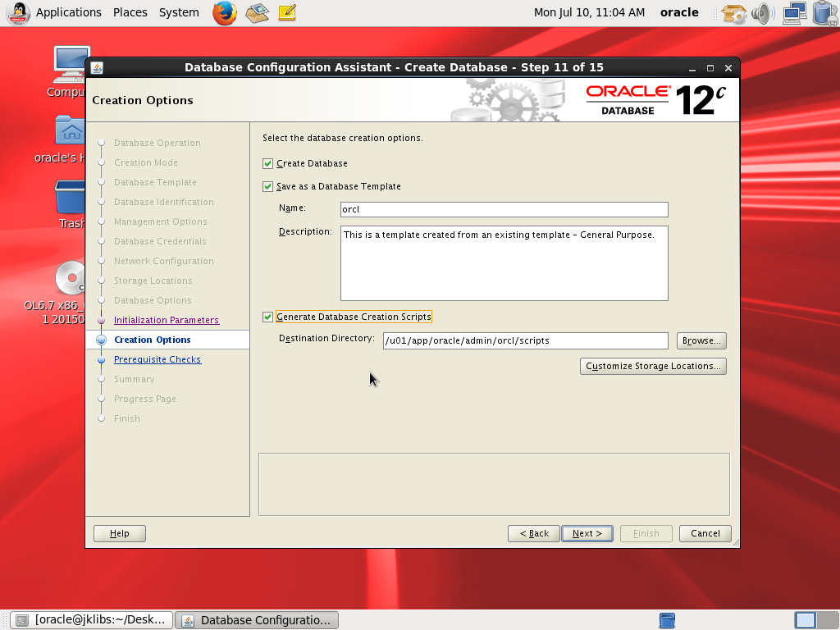Open the network connection icon
This screenshot has width=840, height=630.
(793, 12)
